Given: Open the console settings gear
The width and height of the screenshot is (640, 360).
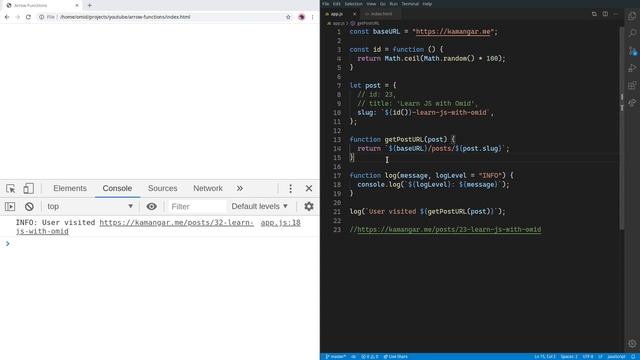Looking at the screenshot, I should pos(309,207).
